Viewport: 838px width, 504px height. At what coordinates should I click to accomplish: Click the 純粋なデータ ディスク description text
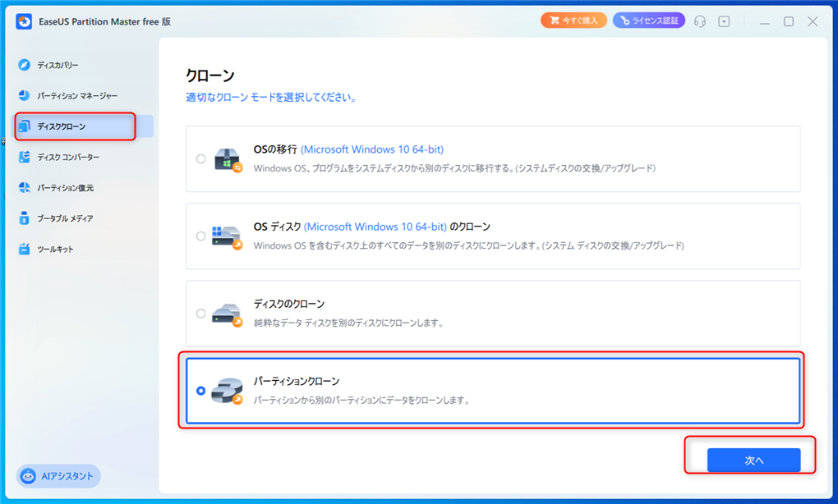coord(348,323)
